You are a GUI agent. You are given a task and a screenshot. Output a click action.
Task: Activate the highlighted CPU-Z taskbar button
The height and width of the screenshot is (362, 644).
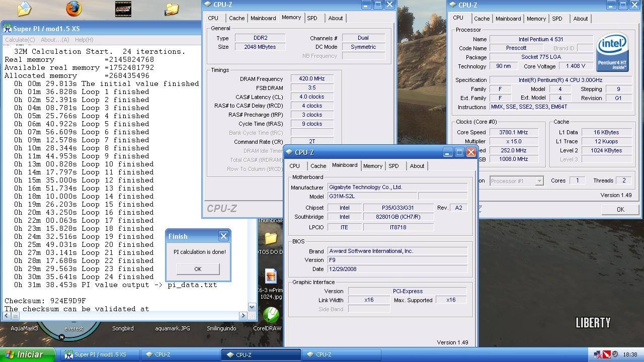click(x=261, y=354)
